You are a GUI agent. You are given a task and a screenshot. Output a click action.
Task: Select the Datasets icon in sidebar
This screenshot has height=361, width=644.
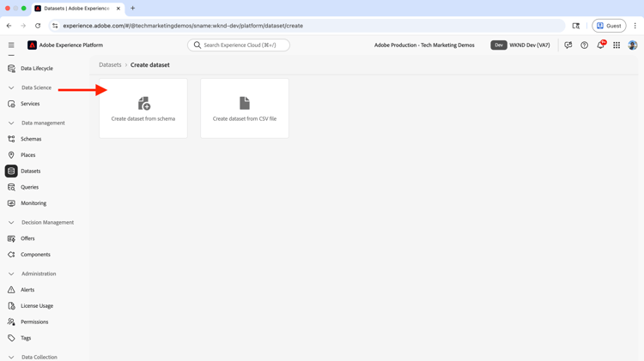[x=11, y=171]
